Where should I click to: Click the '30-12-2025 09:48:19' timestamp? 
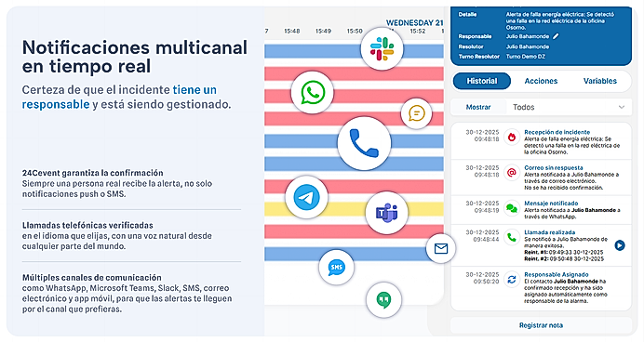point(482,206)
